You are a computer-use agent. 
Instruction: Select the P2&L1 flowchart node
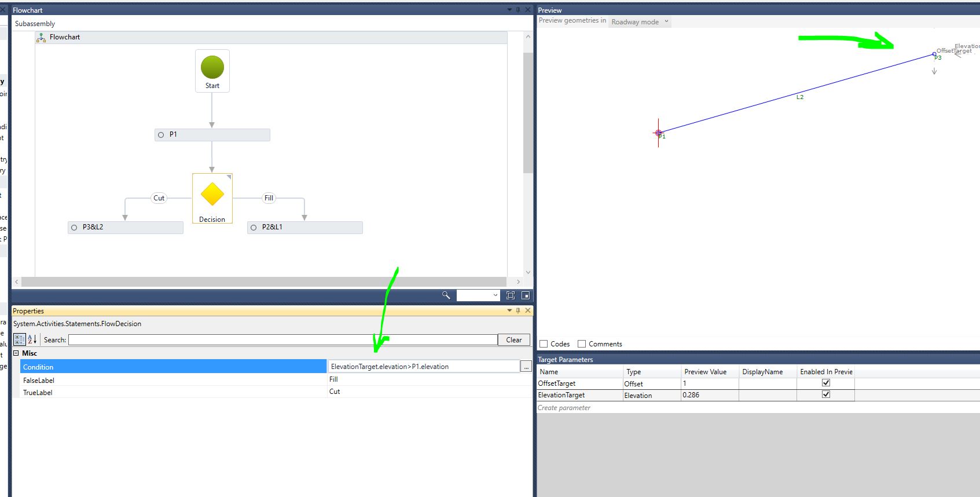305,228
